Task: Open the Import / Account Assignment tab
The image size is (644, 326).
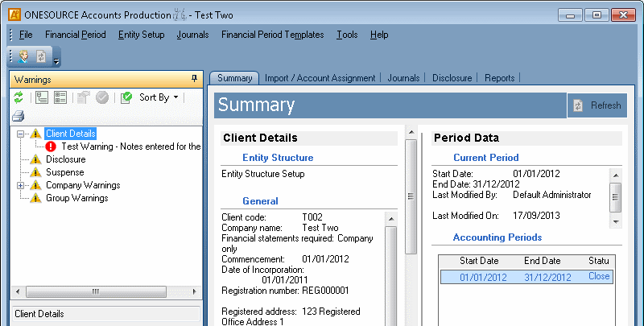Action: coord(319,78)
